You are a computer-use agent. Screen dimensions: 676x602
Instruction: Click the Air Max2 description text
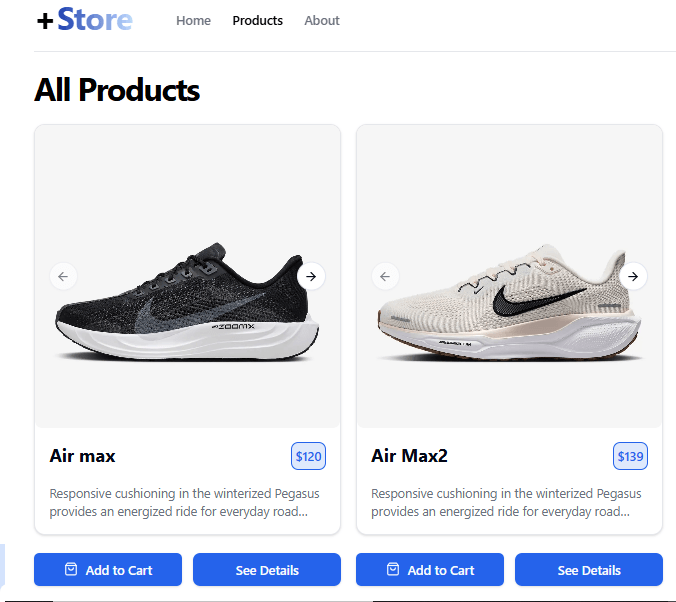(507, 502)
